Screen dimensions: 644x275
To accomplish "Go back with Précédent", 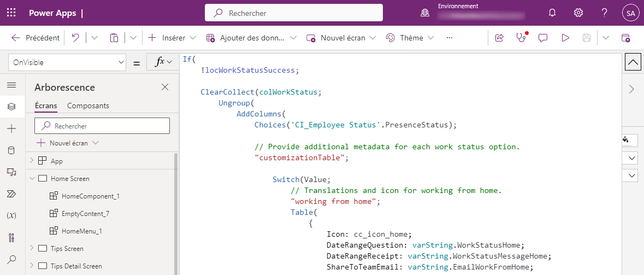I will (x=36, y=38).
